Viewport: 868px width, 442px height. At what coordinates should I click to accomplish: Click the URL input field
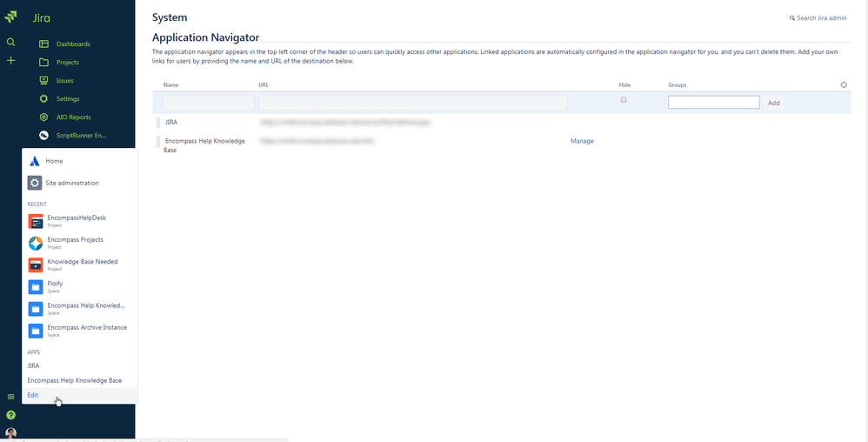(412, 103)
